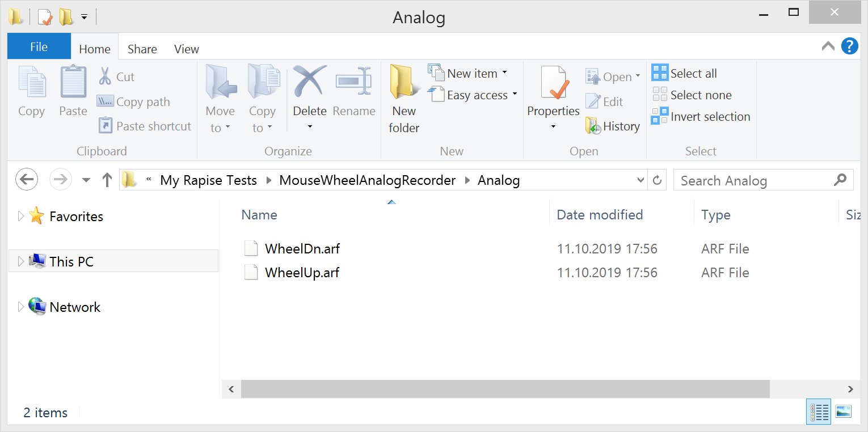The width and height of the screenshot is (868, 432).
Task: Click the Up arrow navigation button
Action: tap(107, 180)
